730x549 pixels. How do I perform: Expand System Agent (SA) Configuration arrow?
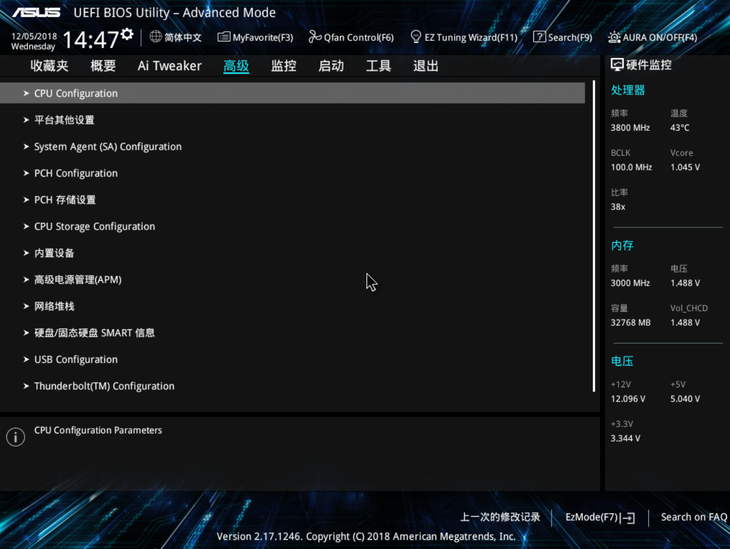click(x=26, y=147)
